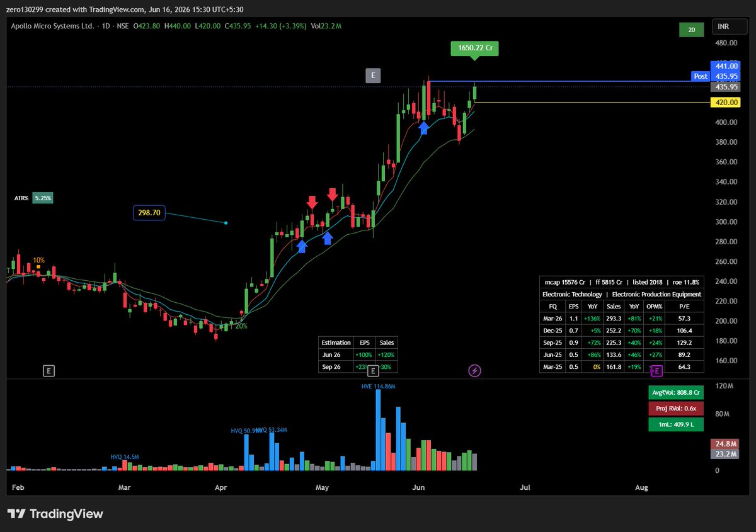
Task: Click the 161.8 sales value
Action: pos(614,367)
